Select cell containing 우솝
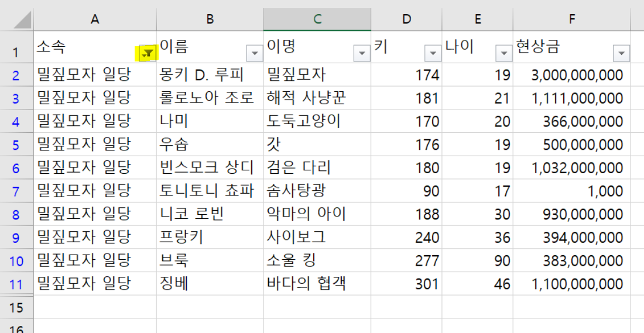 point(210,145)
